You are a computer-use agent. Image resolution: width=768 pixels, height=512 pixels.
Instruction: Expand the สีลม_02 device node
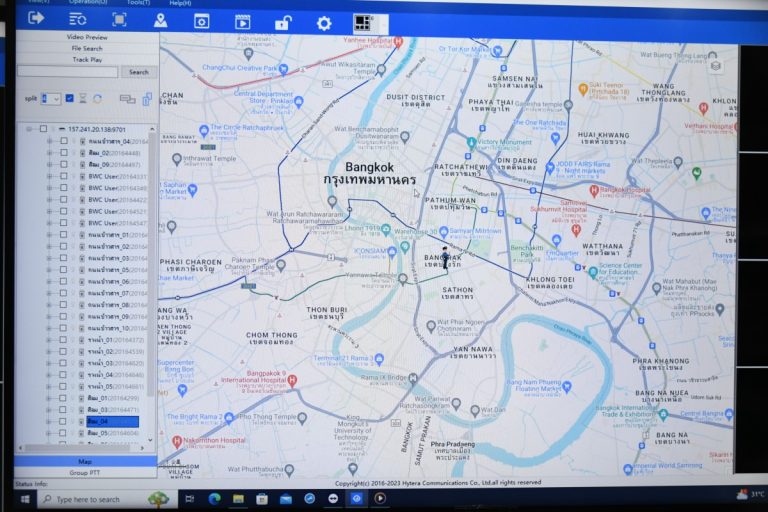coord(49,153)
